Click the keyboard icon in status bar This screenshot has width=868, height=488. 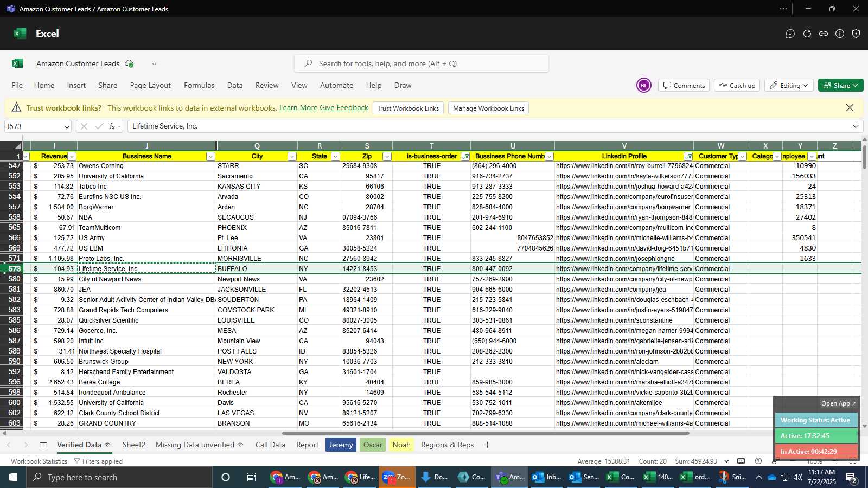coord(741,461)
